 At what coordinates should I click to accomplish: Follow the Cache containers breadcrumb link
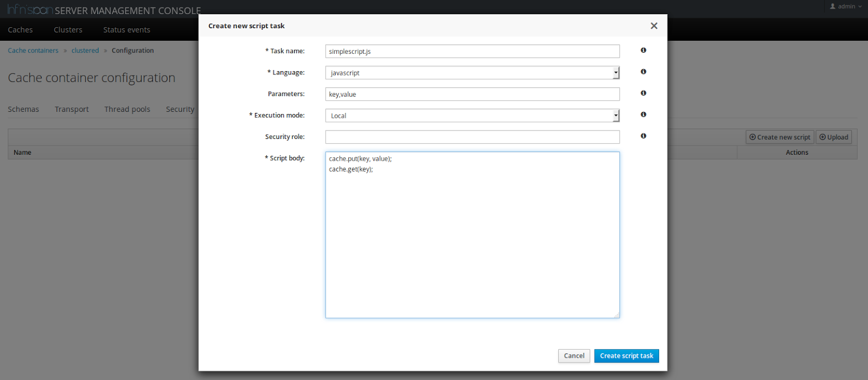click(33, 50)
